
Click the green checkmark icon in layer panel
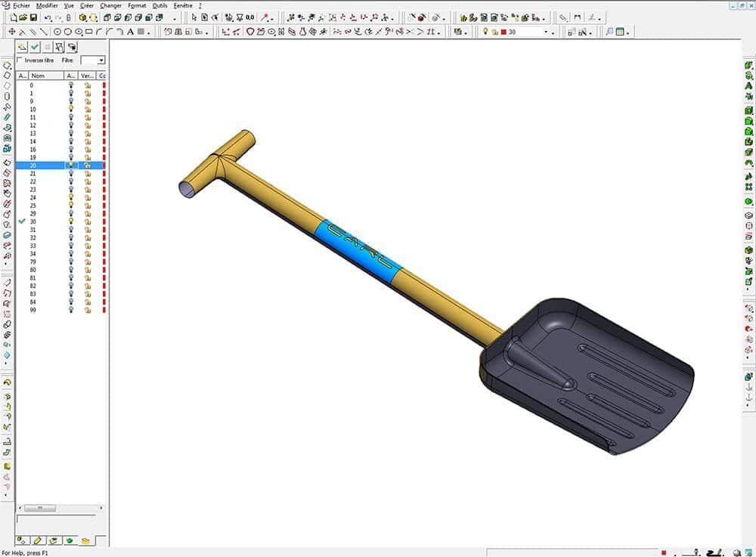click(35, 47)
